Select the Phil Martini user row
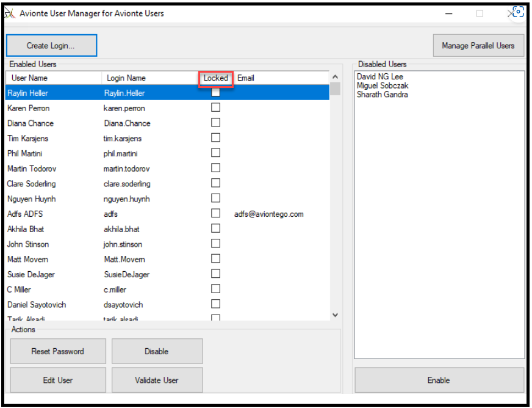The image size is (532, 408). (x=167, y=153)
